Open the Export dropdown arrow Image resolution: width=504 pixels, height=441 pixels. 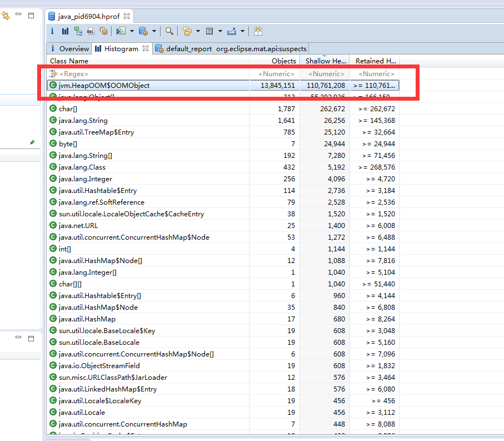tap(242, 31)
